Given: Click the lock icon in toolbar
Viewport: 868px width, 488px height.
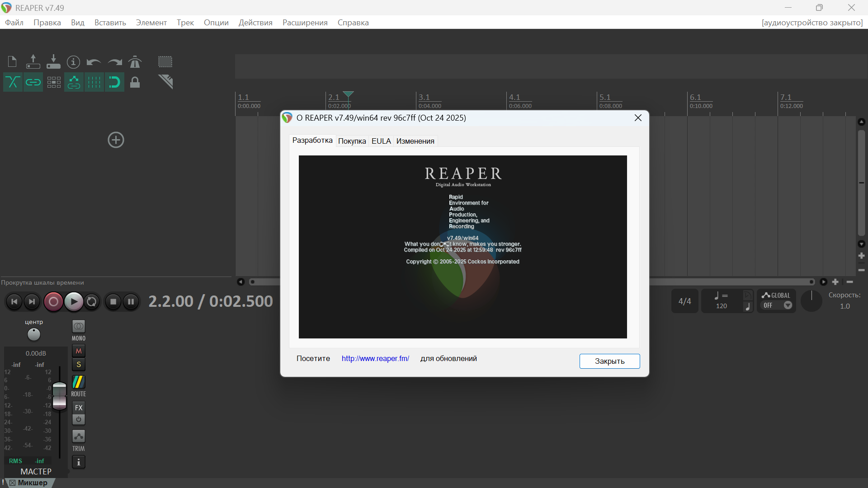Looking at the screenshot, I should coord(135,82).
